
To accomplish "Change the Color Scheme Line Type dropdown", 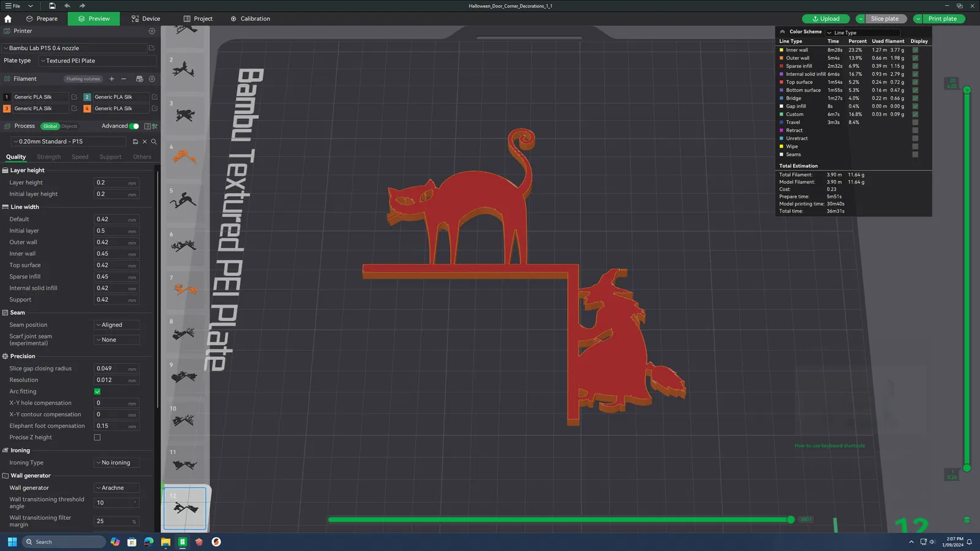I will [863, 32].
